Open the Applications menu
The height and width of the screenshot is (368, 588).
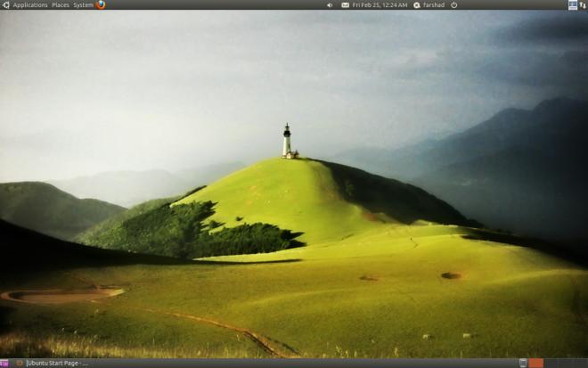(x=30, y=4)
